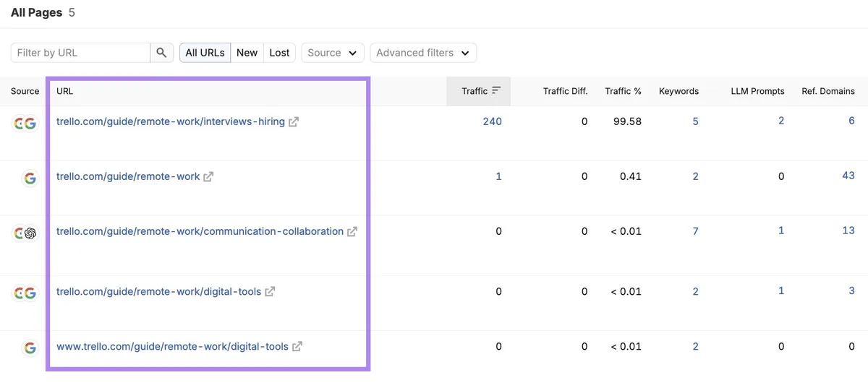Open external link icon for www.trello.com digital-tools URL
The width and height of the screenshot is (868, 383).
tap(297, 347)
